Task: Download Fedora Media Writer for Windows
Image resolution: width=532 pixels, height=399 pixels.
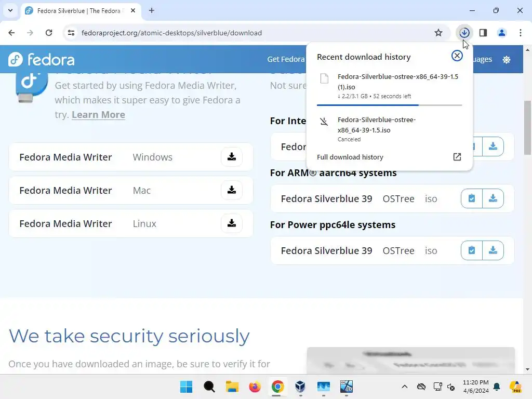Action: [x=232, y=157]
